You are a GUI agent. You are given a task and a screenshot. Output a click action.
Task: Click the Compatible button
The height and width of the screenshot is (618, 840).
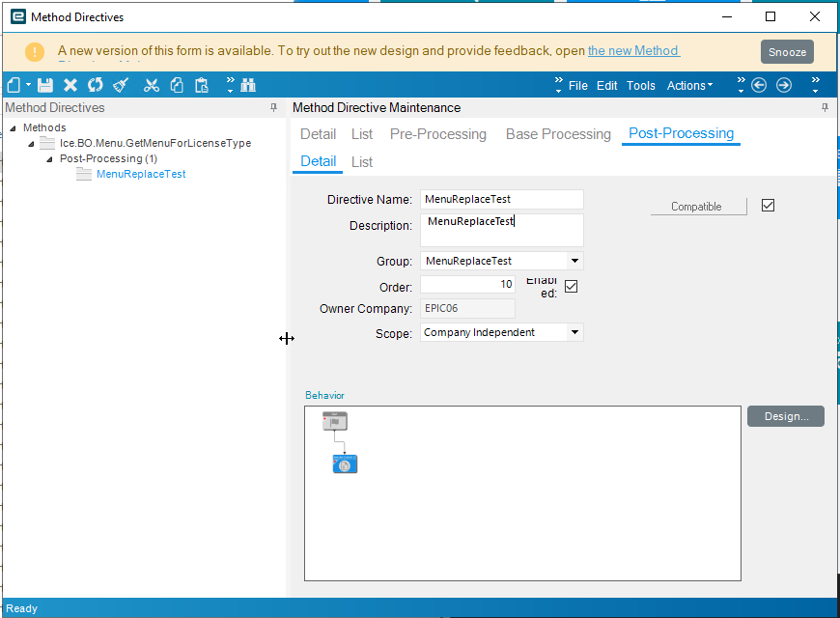(x=699, y=207)
